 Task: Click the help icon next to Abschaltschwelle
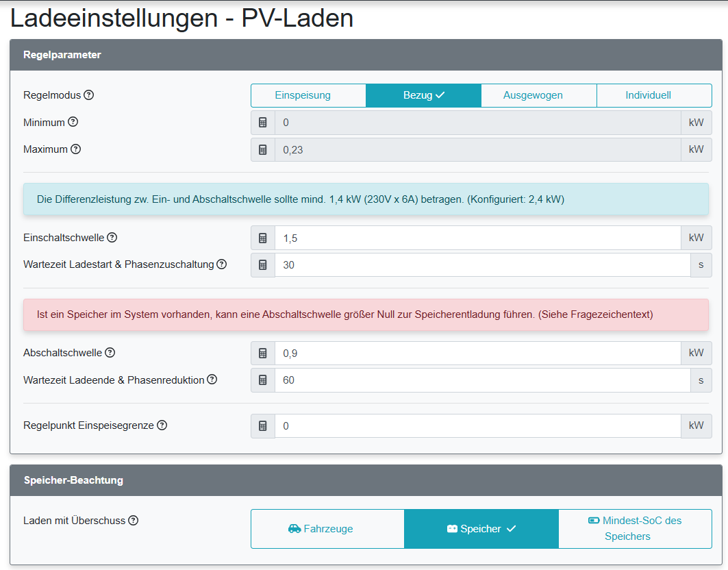coord(110,352)
